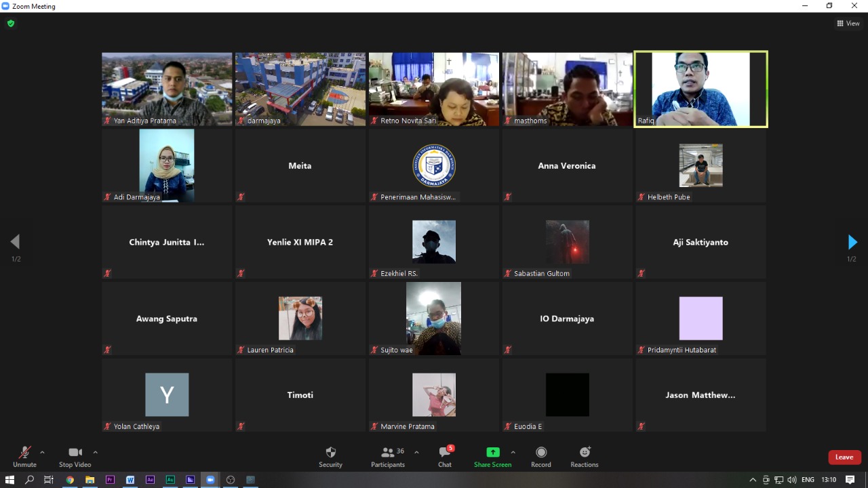Open the Reactions menu

pyautogui.click(x=585, y=457)
